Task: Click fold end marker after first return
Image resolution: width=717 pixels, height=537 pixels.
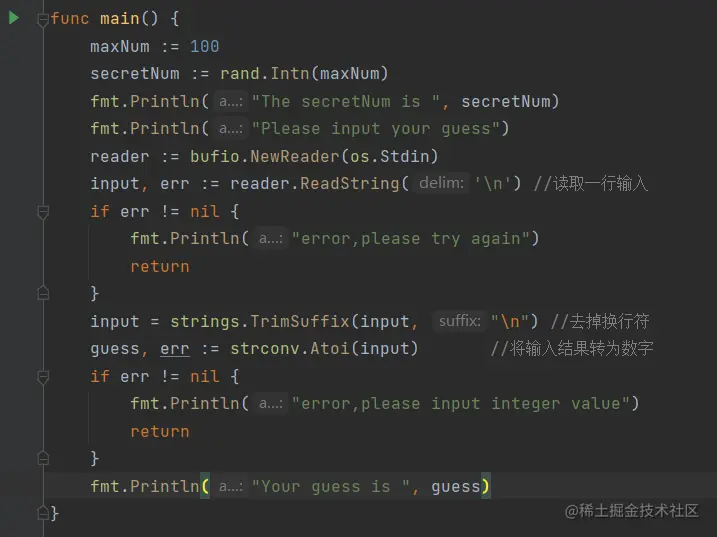Action: 43,293
